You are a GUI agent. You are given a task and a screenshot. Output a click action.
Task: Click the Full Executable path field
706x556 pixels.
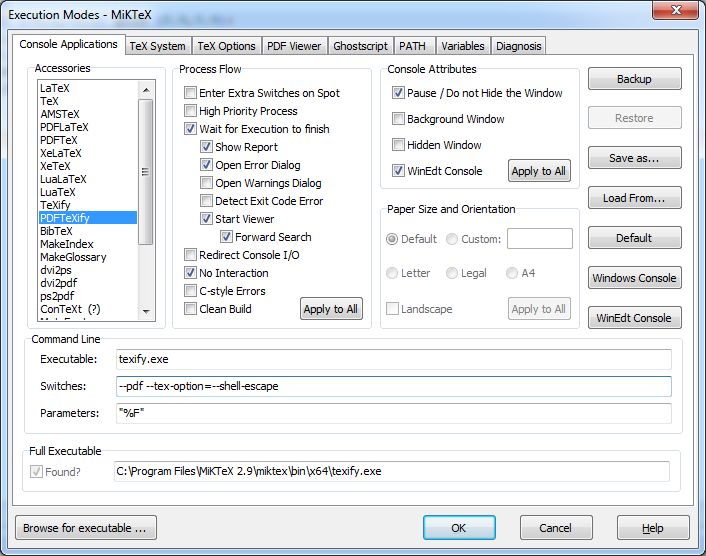[x=392, y=471]
